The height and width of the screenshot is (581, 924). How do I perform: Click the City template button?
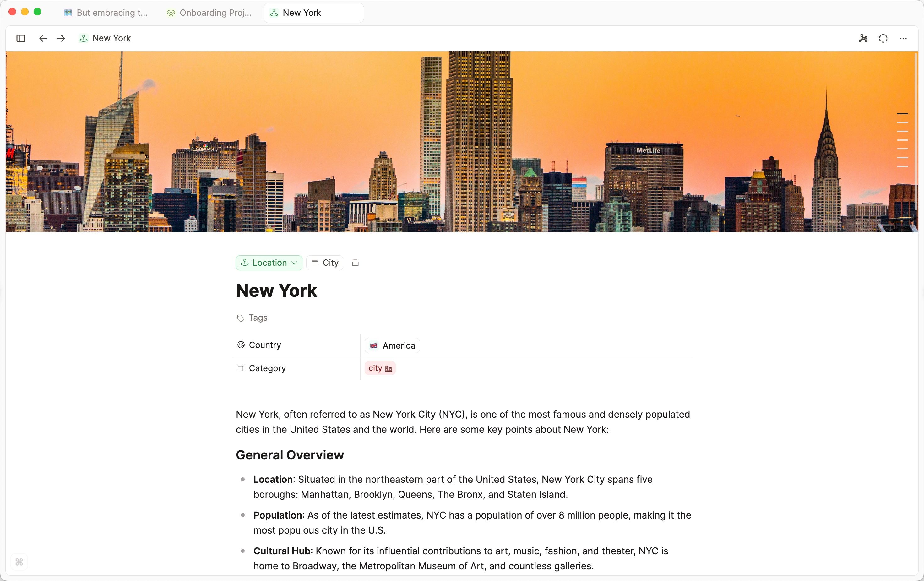325,263
